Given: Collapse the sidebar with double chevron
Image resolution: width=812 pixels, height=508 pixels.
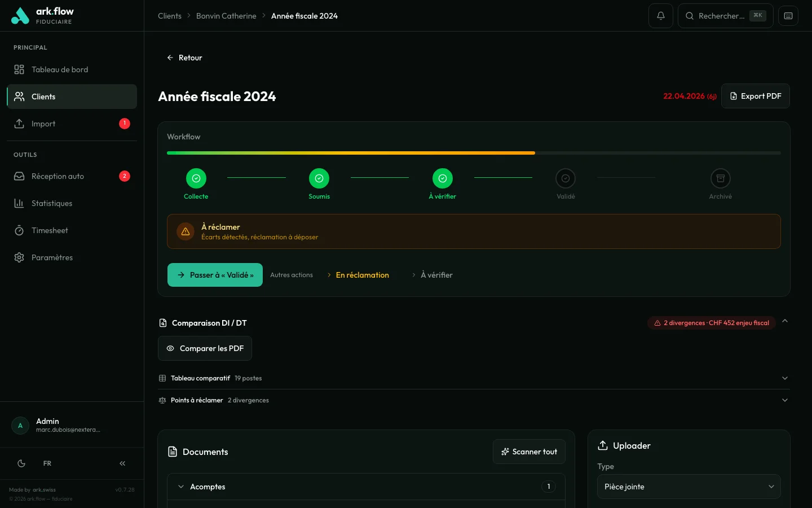Looking at the screenshot, I should (x=122, y=463).
